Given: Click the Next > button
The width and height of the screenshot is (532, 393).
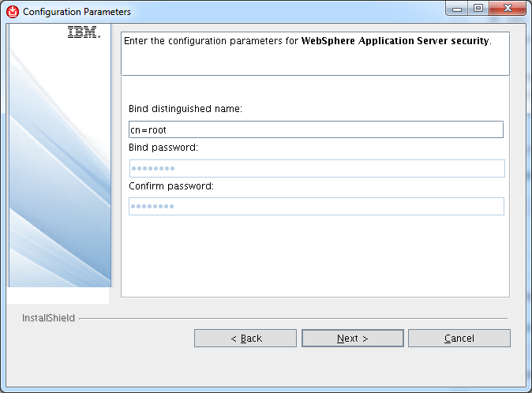Looking at the screenshot, I should tap(353, 338).
